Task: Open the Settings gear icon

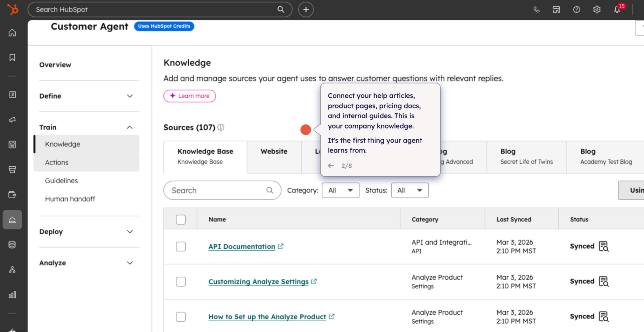Action: tap(597, 10)
